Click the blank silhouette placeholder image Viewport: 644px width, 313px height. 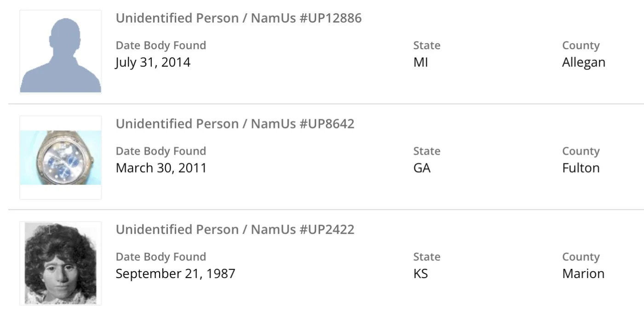[x=60, y=52]
